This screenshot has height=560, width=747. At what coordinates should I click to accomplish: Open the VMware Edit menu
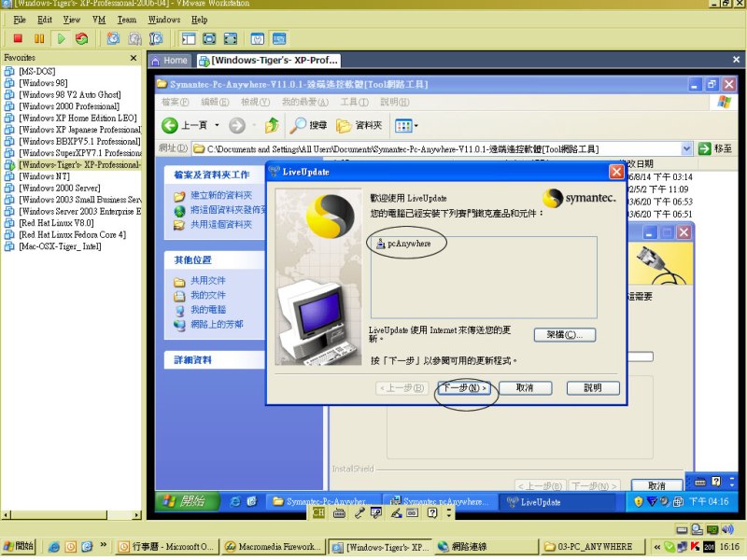[x=45, y=20]
